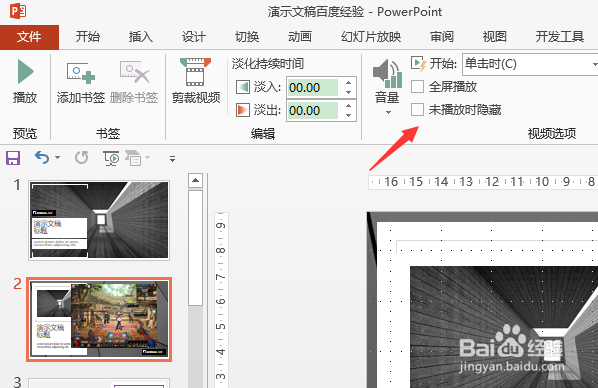The image size is (598, 388).
Task: Click the speaker volume icon
Action: click(x=387, y=73)
